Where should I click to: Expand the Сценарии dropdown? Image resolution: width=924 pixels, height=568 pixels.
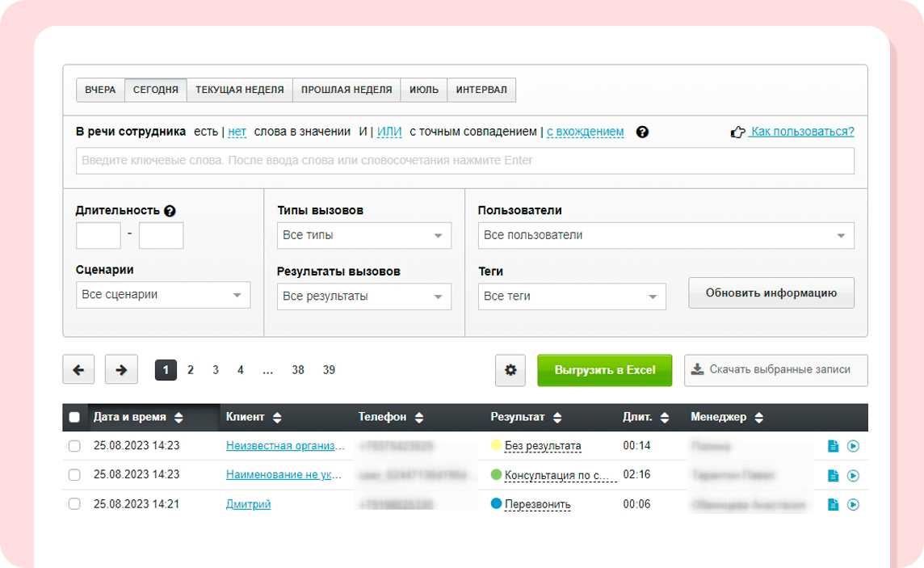(x=163, y=295)
